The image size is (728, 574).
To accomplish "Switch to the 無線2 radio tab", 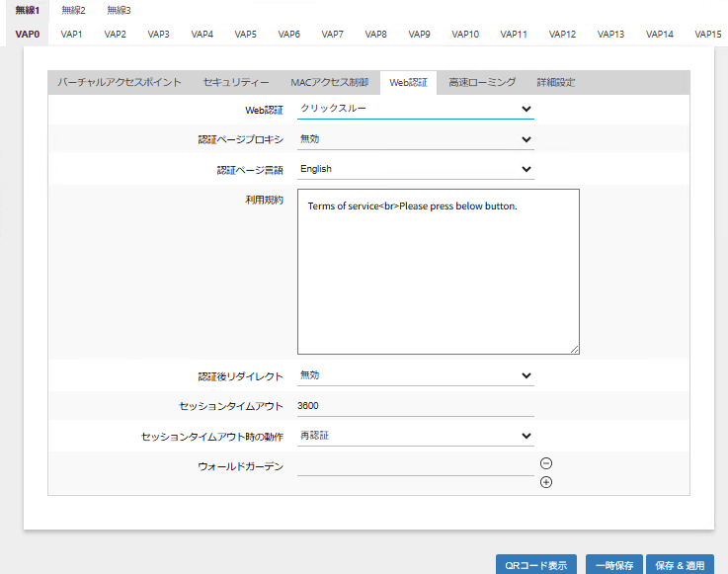I will pos(73,10).
